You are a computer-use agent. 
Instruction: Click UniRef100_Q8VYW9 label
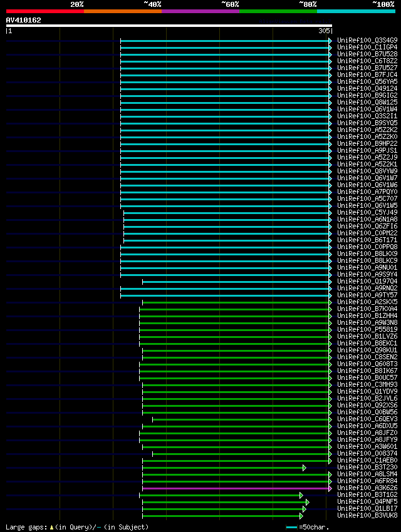[367, 171]
